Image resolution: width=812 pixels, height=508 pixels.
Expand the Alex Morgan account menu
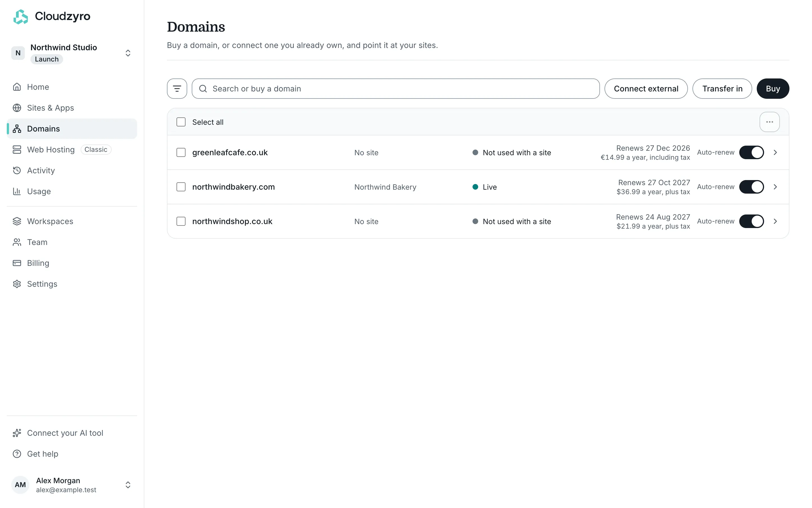tap(128, 485)
